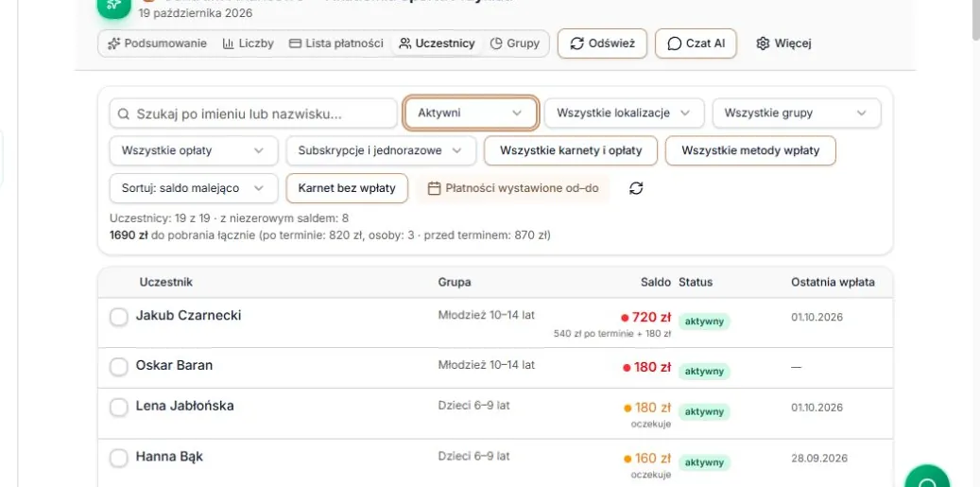The height and width of the screenshot is (487, 980).
Task: Open the Aktywni status dropdown
Action: tap(470, 113)
